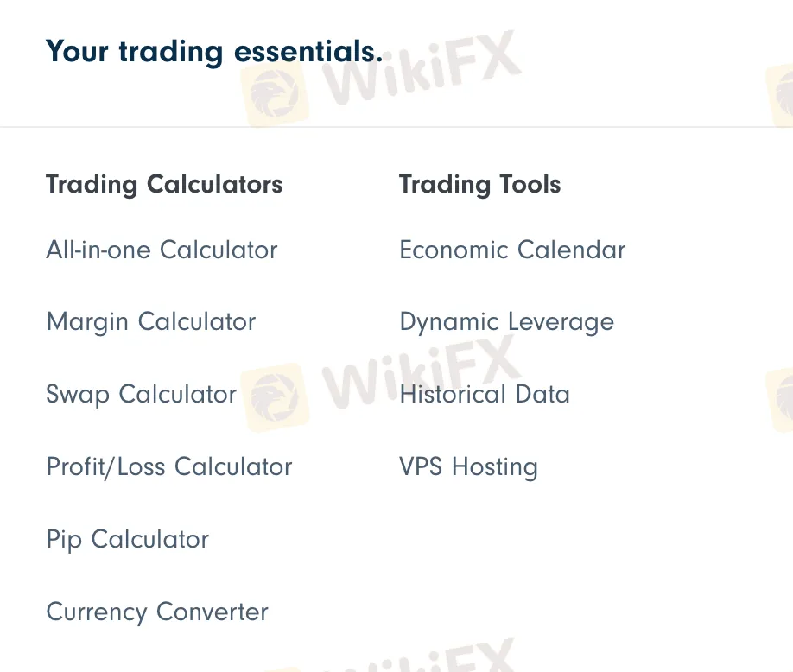
Task: Click the Trading Tools column heading
Action: point(480,185)
